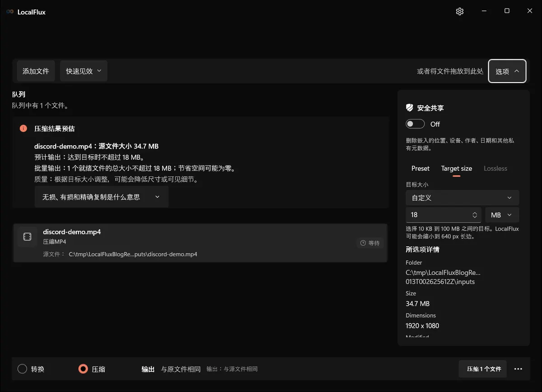Click the 所选项详情 heading
Image resolution: width=542 pixels, height=392 pixels.
point(423,249)
